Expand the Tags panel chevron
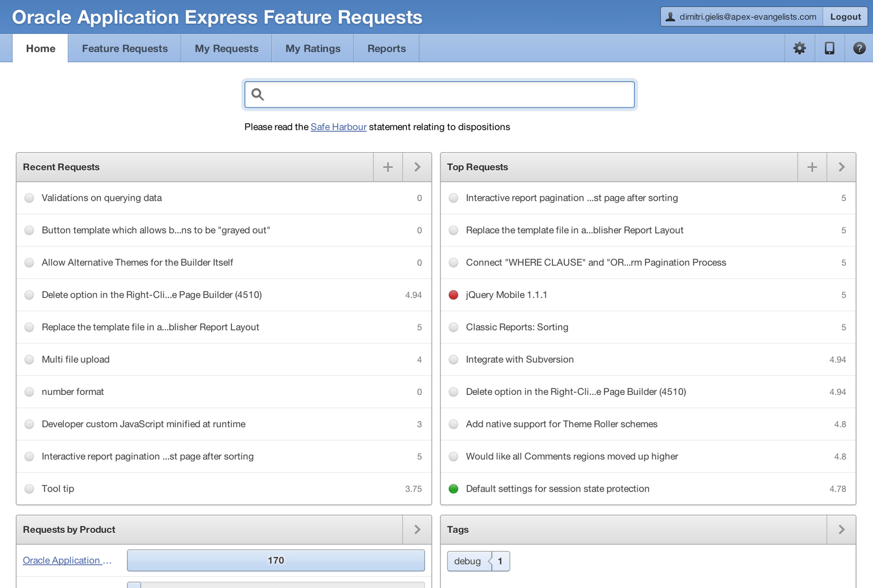The width and height of the screenshot is (873, 588). click(x=841, y=530)
